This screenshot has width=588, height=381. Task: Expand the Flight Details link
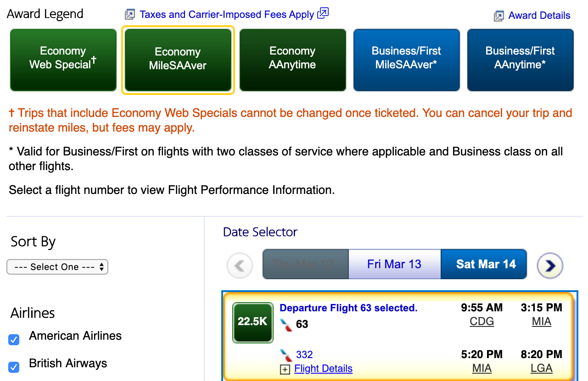[323, 369]
